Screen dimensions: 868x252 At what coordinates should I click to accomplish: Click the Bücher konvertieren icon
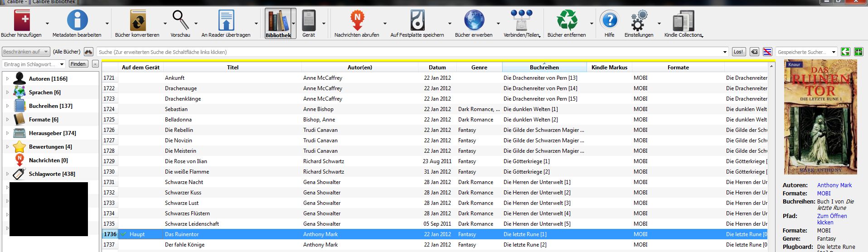pos(137,20)
